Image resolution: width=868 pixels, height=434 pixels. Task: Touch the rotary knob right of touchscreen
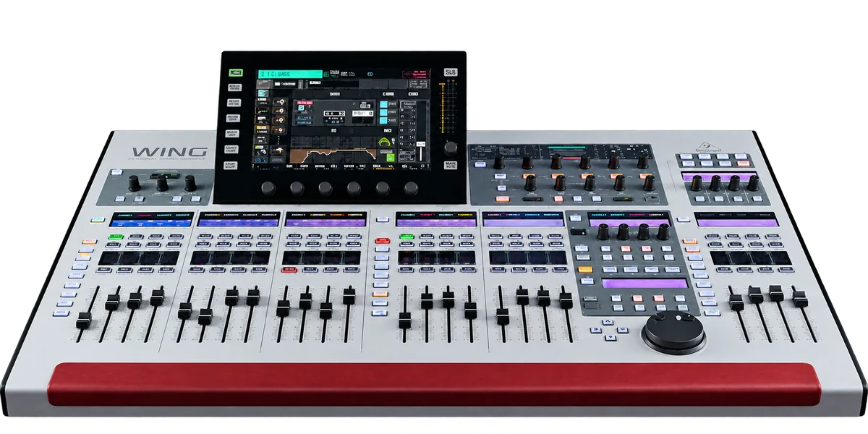(x=451, y=148)
